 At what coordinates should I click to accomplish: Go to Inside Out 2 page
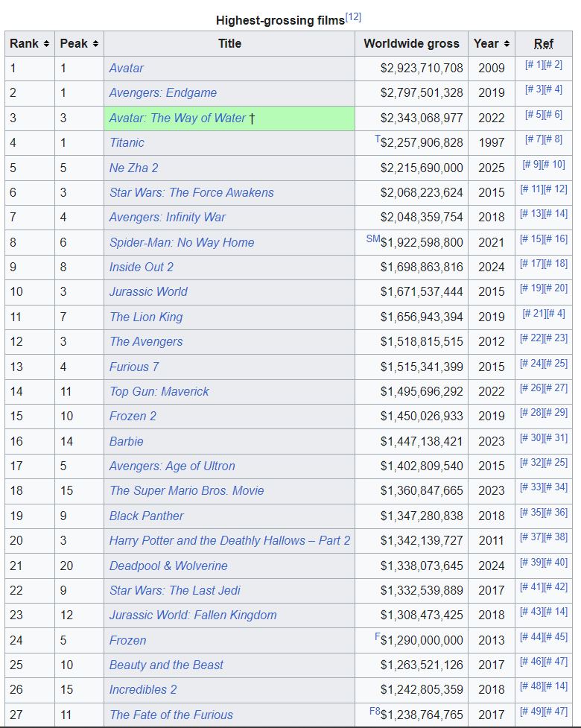(141, 267)
